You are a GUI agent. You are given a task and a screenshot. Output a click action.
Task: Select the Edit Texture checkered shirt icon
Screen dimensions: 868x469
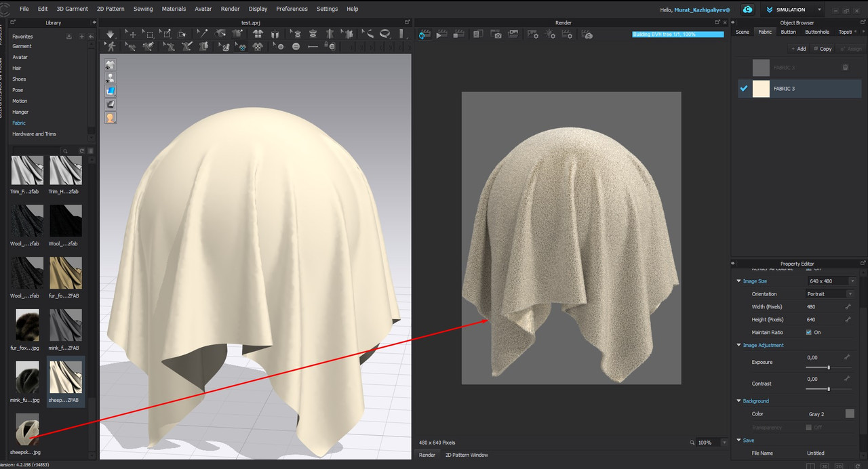[x=241, y=46]
